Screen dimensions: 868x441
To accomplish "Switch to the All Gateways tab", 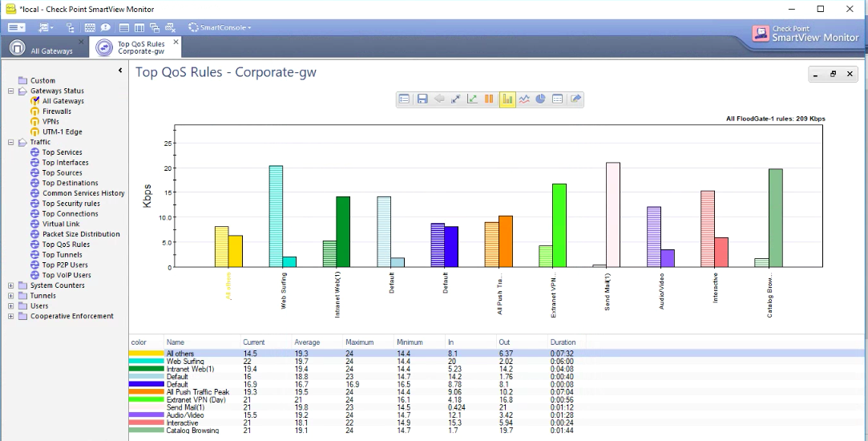I will [44, 47].
